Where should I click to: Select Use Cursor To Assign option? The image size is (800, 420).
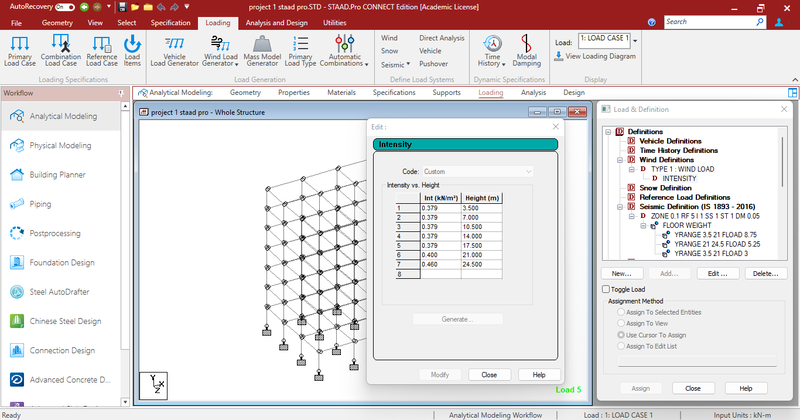[621, 335]
